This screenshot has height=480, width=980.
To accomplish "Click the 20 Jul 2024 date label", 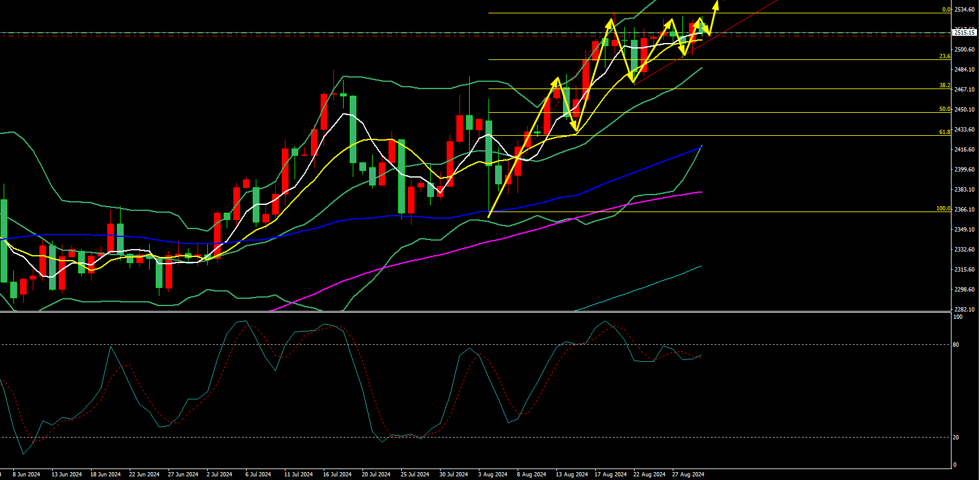I will pyautogui.click(x=376, y=475).
